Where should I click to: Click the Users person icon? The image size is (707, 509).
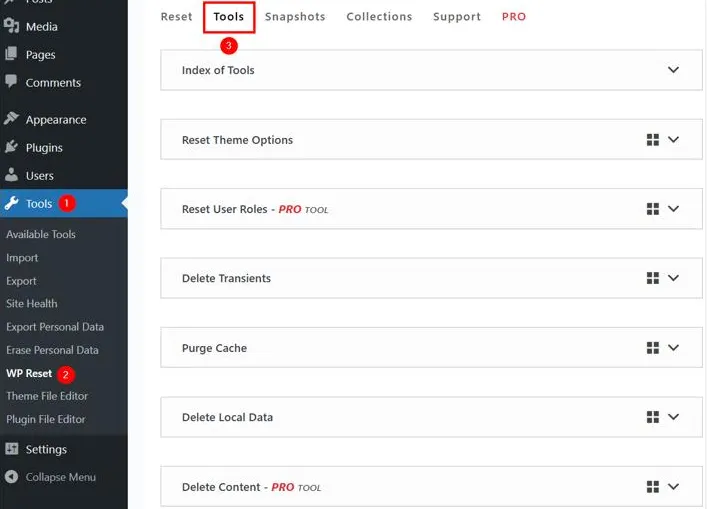(x=11, y=174)
